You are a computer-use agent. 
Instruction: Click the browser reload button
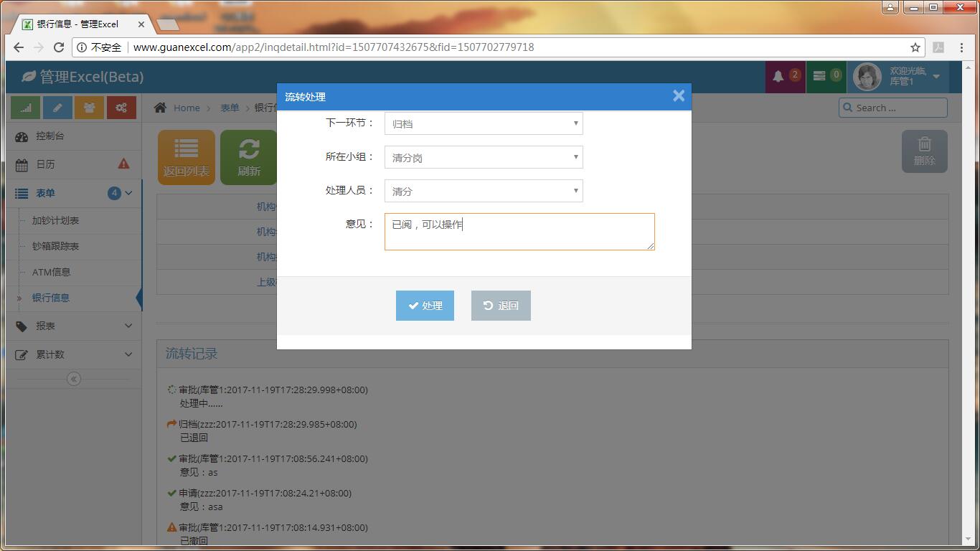click(59, 47)
